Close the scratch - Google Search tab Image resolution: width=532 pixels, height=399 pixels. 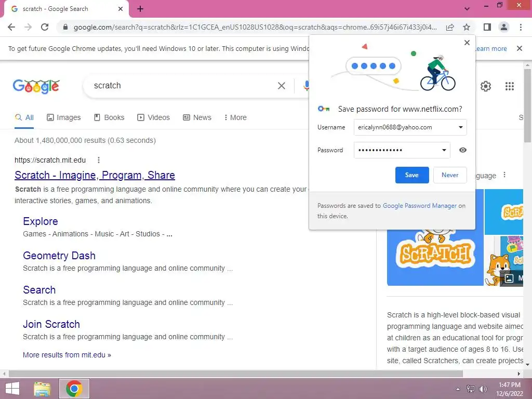pos(121,9)
